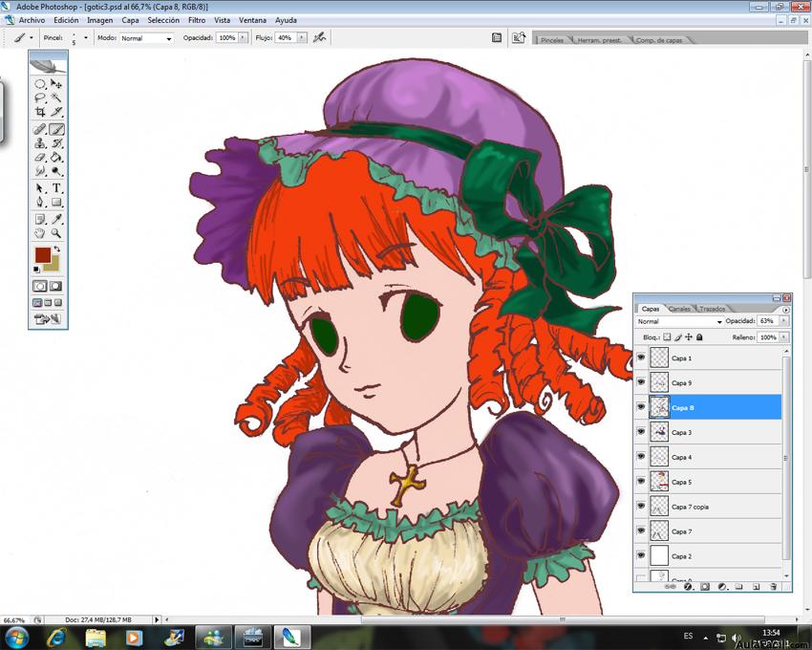Select the Magic Wand tool
The height and width of the screenshot is (650, 812).
coord(56,97)
